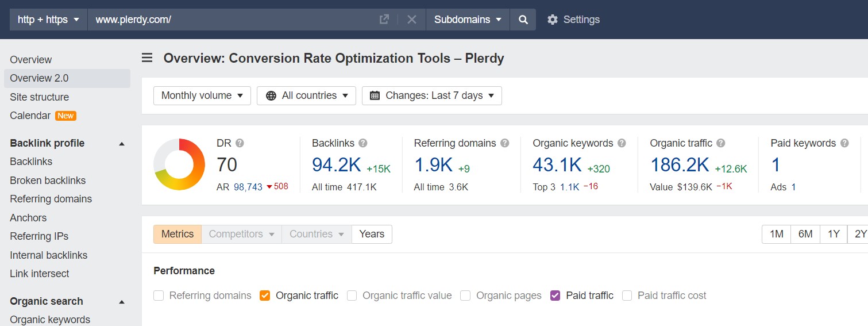Set chart range to 1Y

coord(834,234)
